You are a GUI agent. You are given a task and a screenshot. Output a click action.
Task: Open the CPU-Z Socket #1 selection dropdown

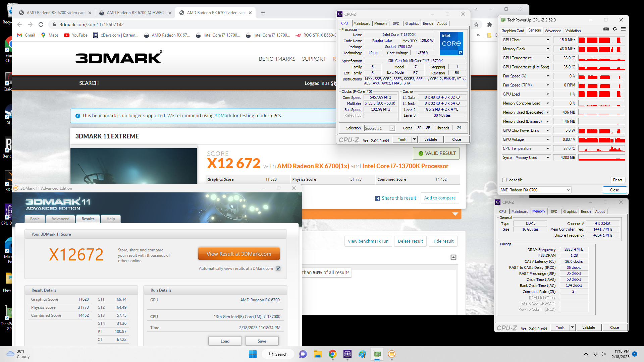pos(379,128)
